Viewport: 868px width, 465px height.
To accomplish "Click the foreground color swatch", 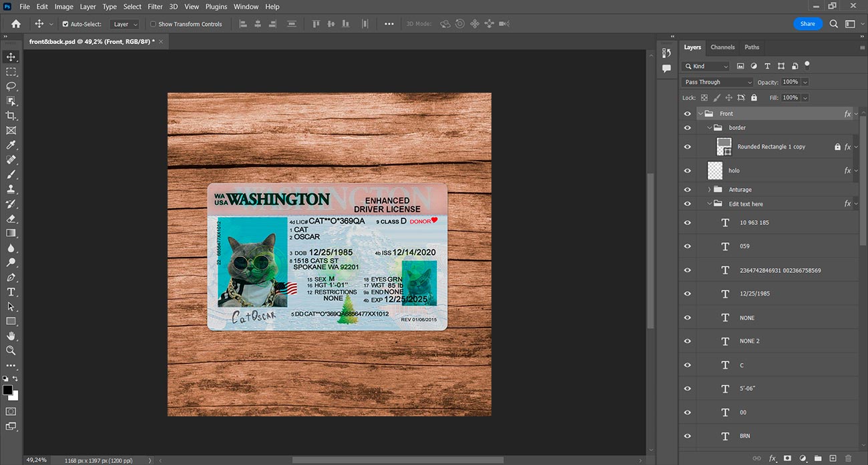I will [x=7, y=390].
